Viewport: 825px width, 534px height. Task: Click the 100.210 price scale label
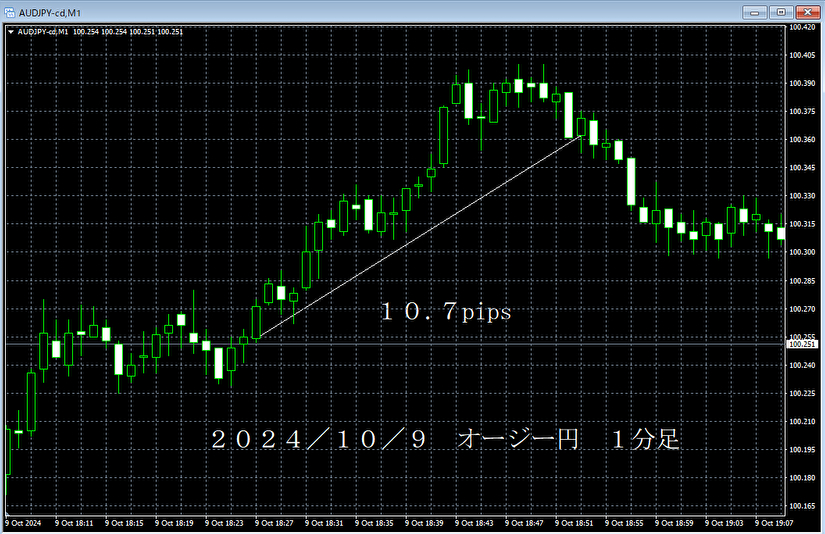pyautogui.click(x=802, y=421)
